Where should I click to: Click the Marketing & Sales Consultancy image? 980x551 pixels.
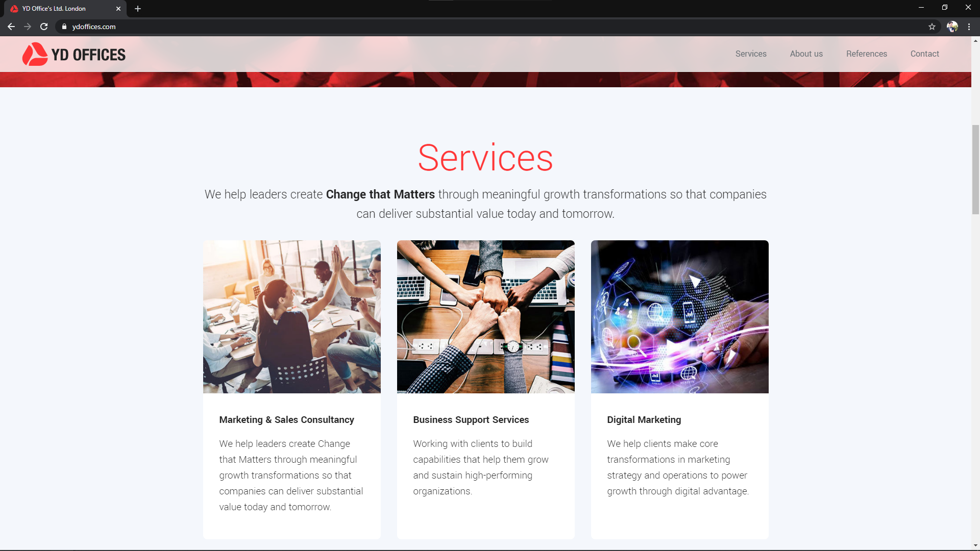coord(292,316)
